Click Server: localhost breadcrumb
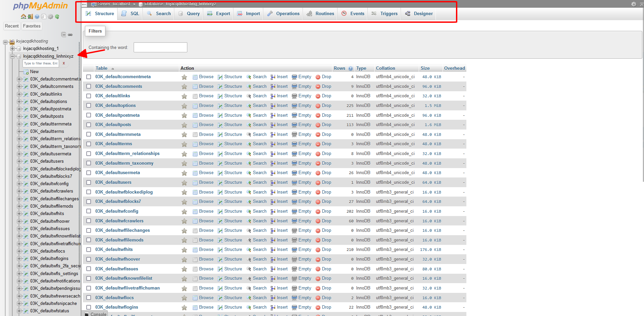This screenshot has width=644, height=316. [x=114, y=4]
